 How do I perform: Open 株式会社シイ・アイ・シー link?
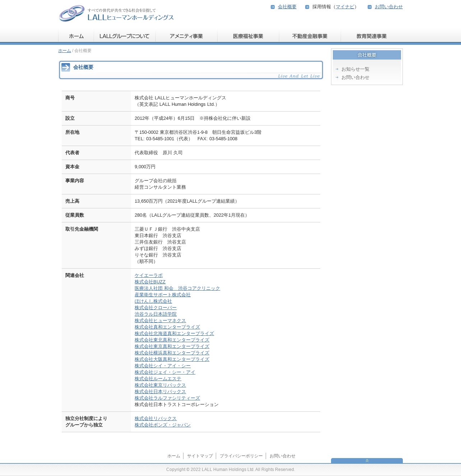[163, 366]
